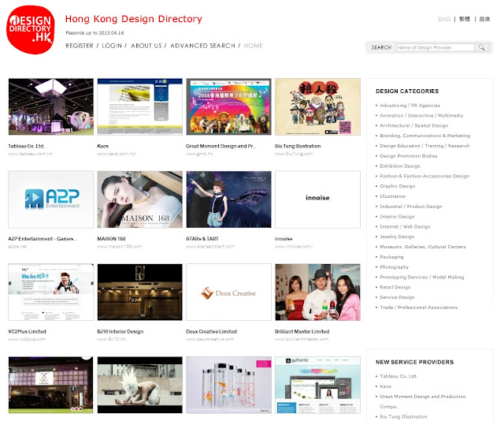Open the Siu Tung Illustration cartoon thumbnail

coord(317,106)
